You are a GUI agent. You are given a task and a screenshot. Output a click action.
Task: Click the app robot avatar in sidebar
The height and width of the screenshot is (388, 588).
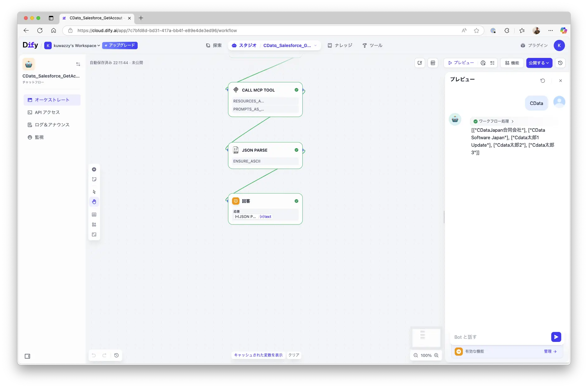[x=29, y=64]
